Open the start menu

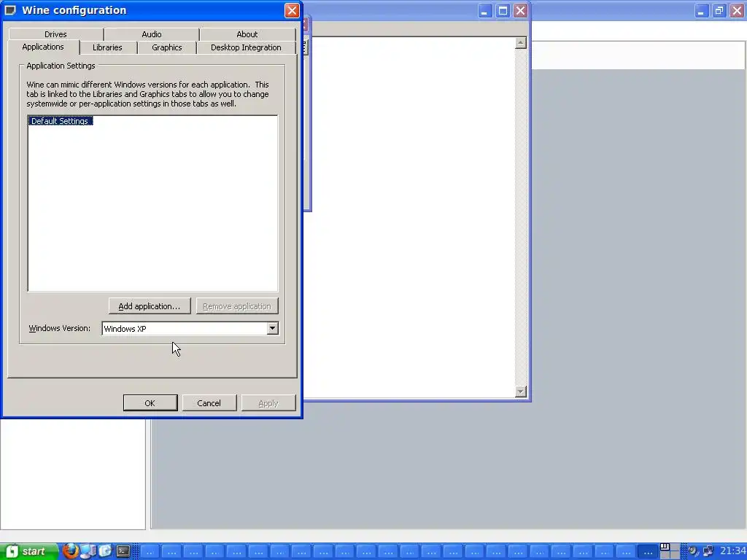point(28,551)
